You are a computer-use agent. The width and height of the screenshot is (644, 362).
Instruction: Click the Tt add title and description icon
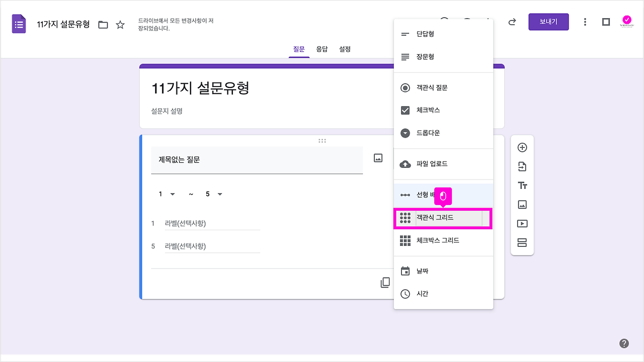pyautogui.click(x=522, y=185)
